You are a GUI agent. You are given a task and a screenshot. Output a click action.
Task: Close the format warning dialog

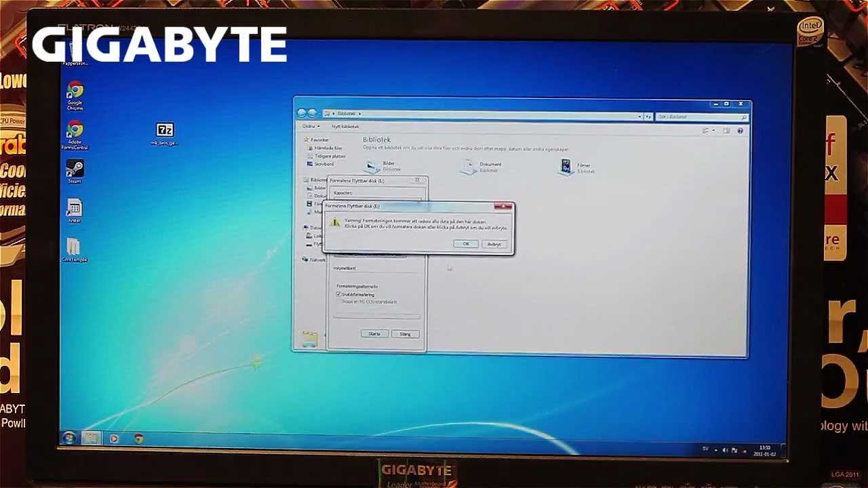point(502,206)
